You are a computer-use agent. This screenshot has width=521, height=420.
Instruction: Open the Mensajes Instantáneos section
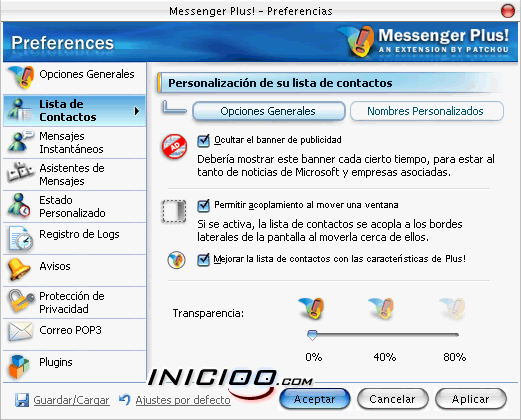(75, 143)
